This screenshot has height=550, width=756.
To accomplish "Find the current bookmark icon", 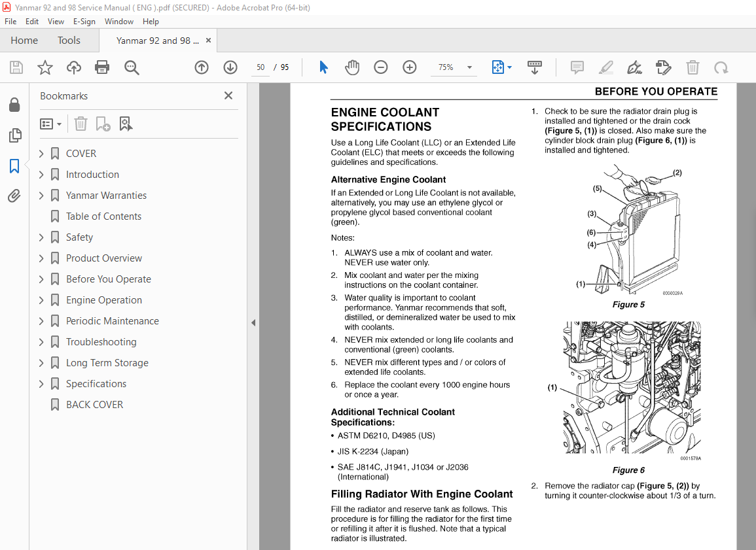I will tap(126, 124).
